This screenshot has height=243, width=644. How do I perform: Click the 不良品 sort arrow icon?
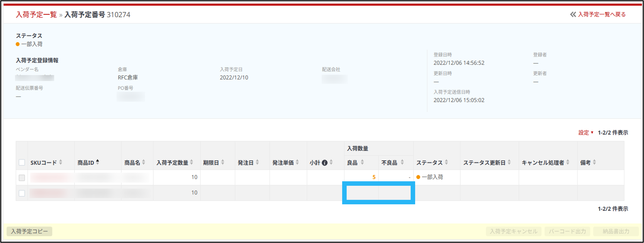click(402, 162)
